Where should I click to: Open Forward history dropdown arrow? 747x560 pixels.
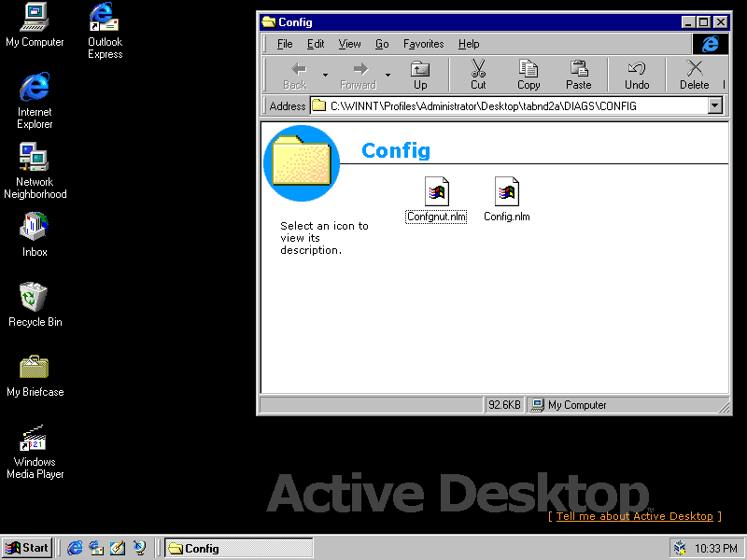coord(388,76)
